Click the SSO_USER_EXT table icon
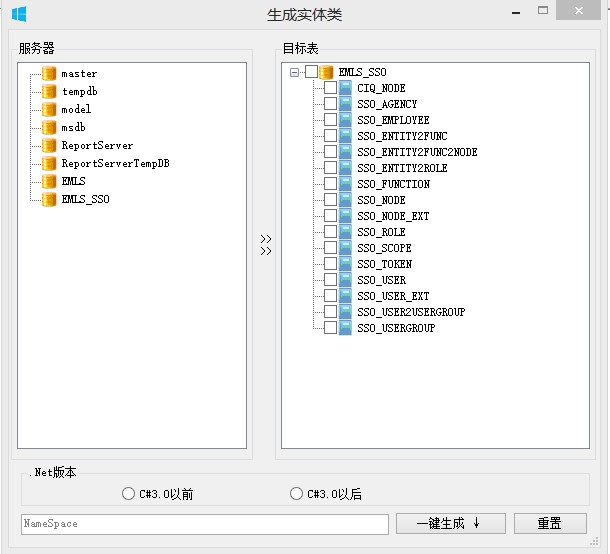610x554 pixels. (x=345, y=296)
